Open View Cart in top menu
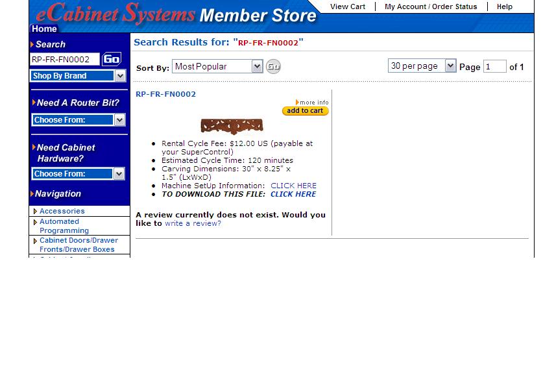543x392 pixels. 348,6
